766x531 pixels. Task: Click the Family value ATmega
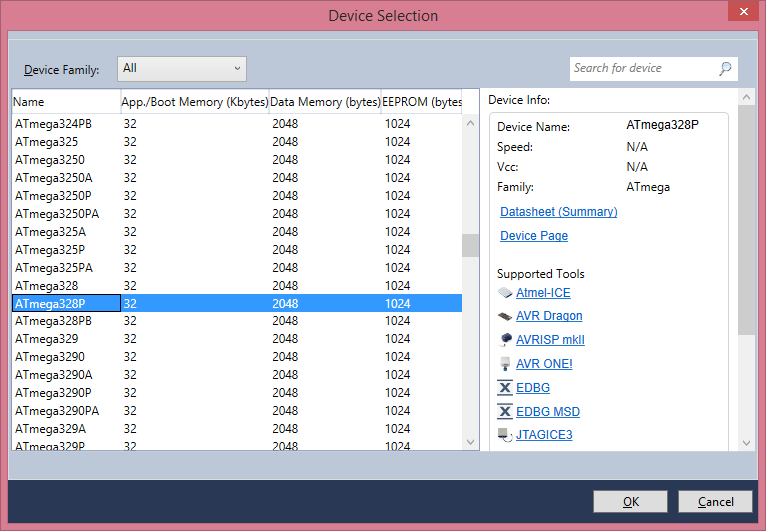click(648, 187)
